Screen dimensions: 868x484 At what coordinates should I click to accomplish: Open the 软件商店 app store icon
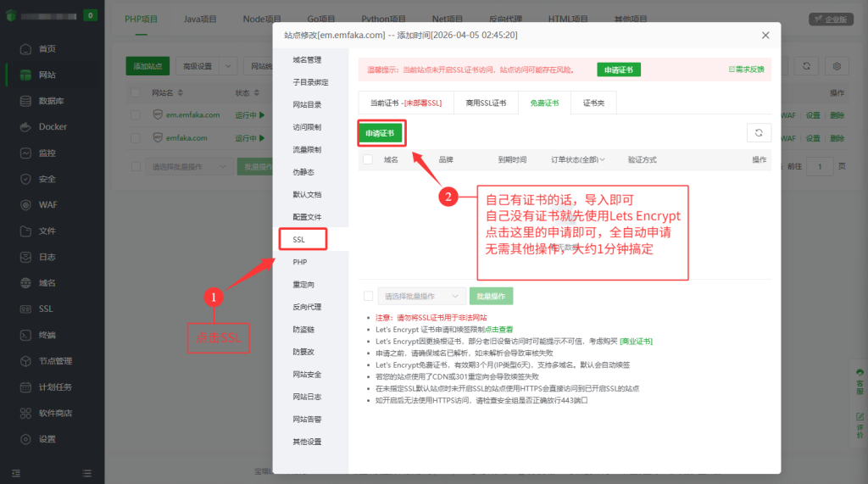(25, 413)
